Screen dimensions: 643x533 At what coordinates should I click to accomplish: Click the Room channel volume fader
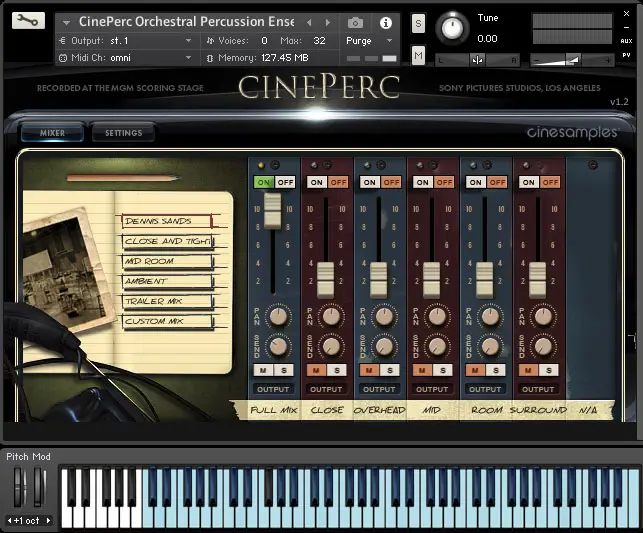(x=484, y=280)
